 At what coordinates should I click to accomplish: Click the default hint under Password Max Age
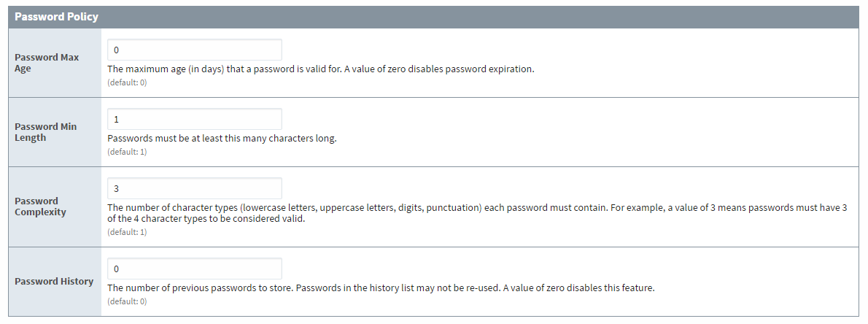coord(127,82)
